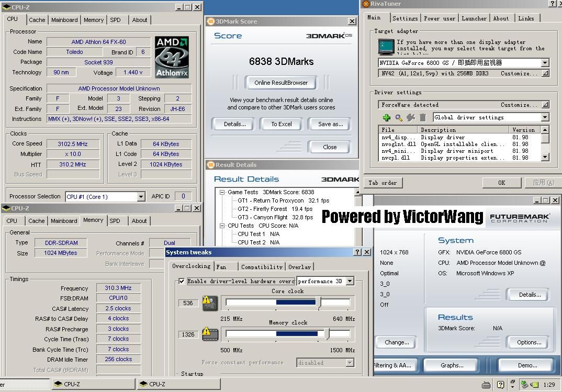Collapse the CPU Tests tree node

222,226
